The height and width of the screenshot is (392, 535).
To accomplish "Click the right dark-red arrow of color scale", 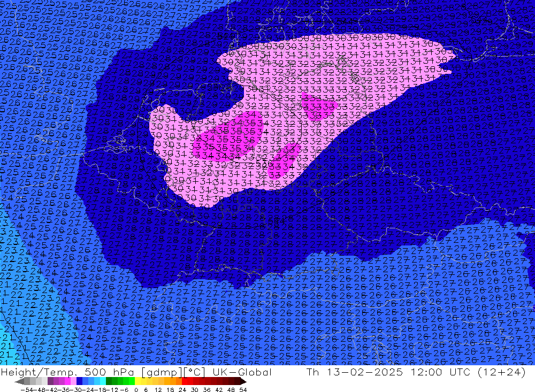I will pos(243,382).
